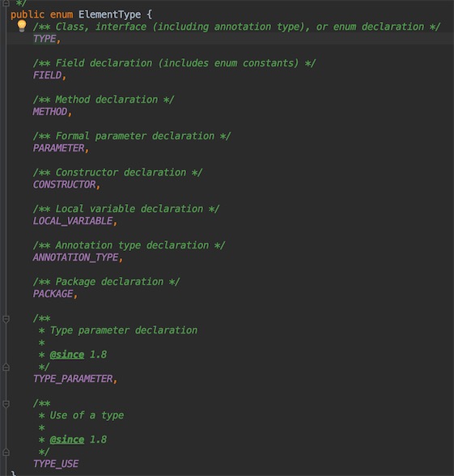This screenshot has height=476, width=454.
Task: Click the PARAMETER enum constant
Action: click(x=58, y=148)
